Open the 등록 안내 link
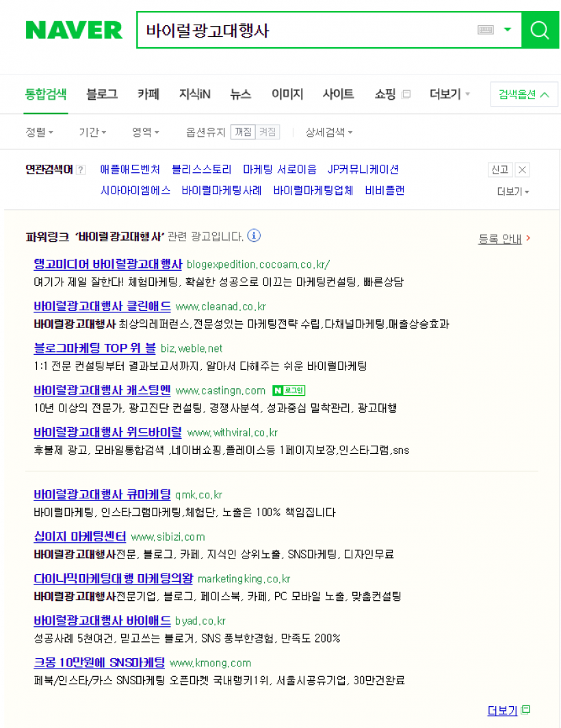The width and height of the screenshot is (561, 728). [x=504, y=239]
